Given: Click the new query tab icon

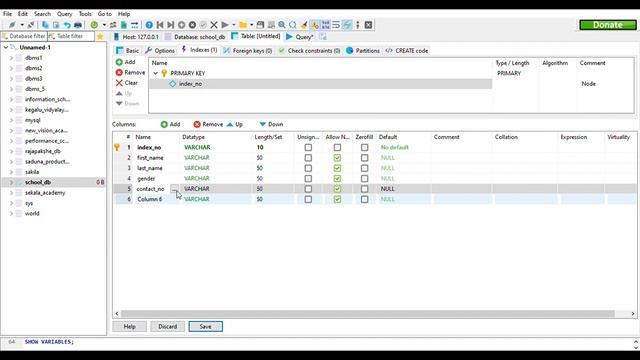Looking at the screenshot, I should pos(323,37).
